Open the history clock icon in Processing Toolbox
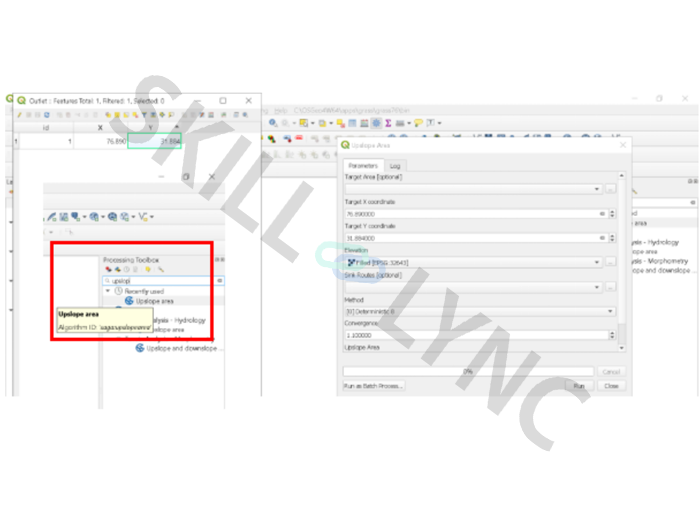 pos(126,269)
